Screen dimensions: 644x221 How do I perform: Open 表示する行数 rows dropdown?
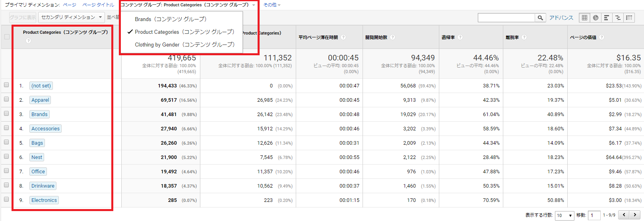click(564, 215)
